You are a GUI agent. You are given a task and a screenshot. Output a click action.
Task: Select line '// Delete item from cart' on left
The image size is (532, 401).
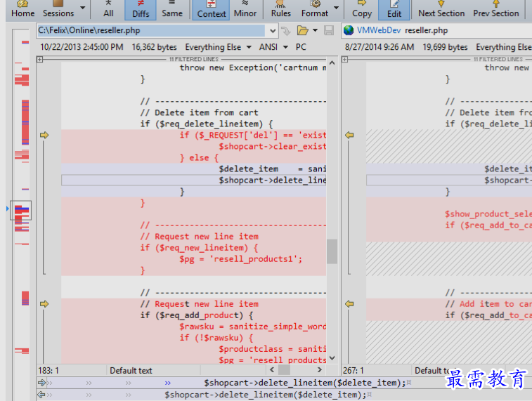pyautogui.click(x=199, y=112)
